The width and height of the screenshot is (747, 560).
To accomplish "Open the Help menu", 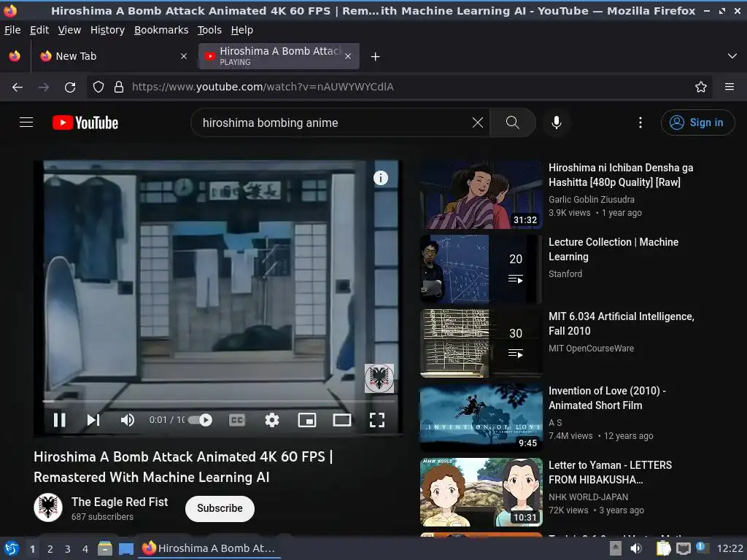I will coord(242,30).
